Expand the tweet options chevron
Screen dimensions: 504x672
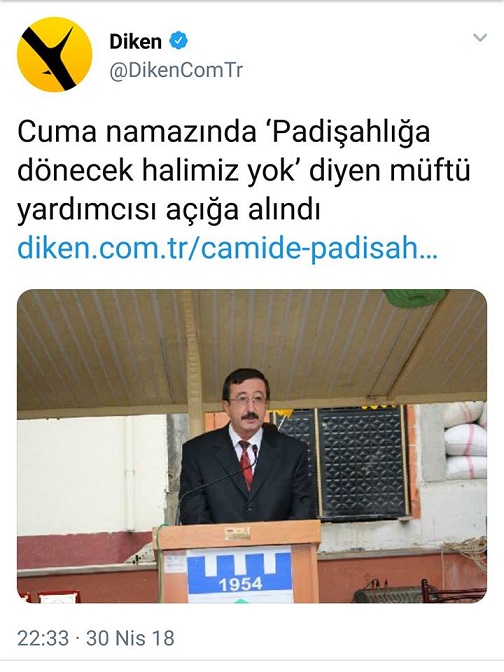point(480,38)
